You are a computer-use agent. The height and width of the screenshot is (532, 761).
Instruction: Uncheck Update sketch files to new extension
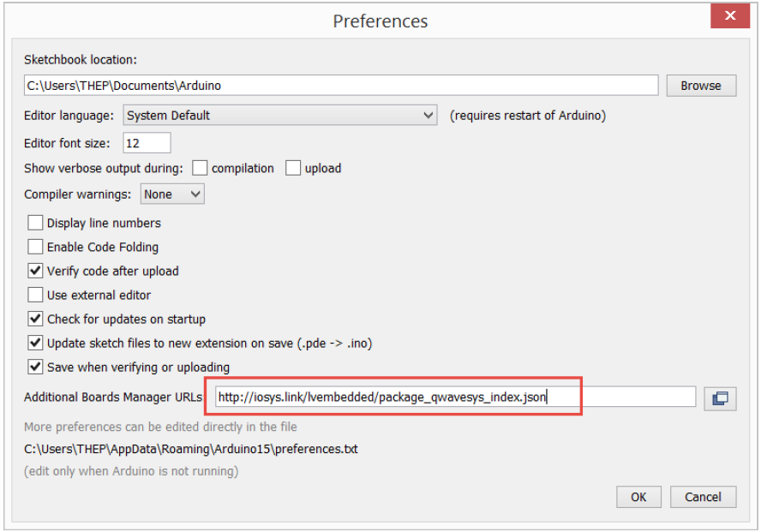coord(35,344)
